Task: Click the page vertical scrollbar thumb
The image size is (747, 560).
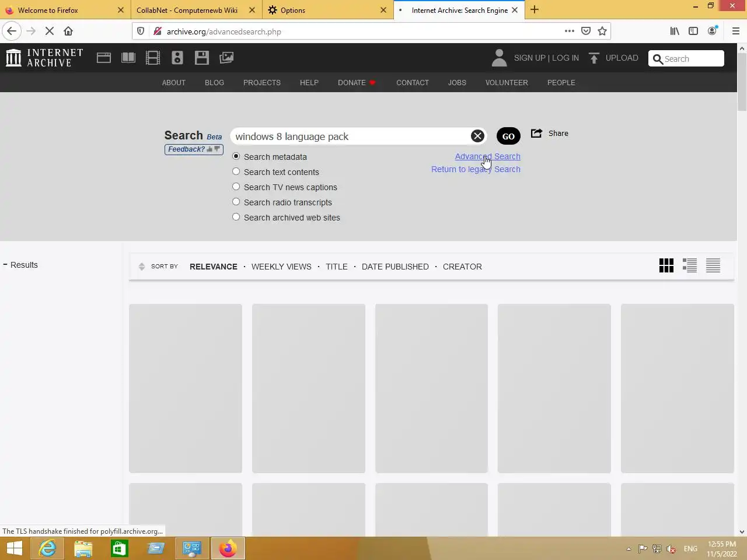Action: point(742,82)
